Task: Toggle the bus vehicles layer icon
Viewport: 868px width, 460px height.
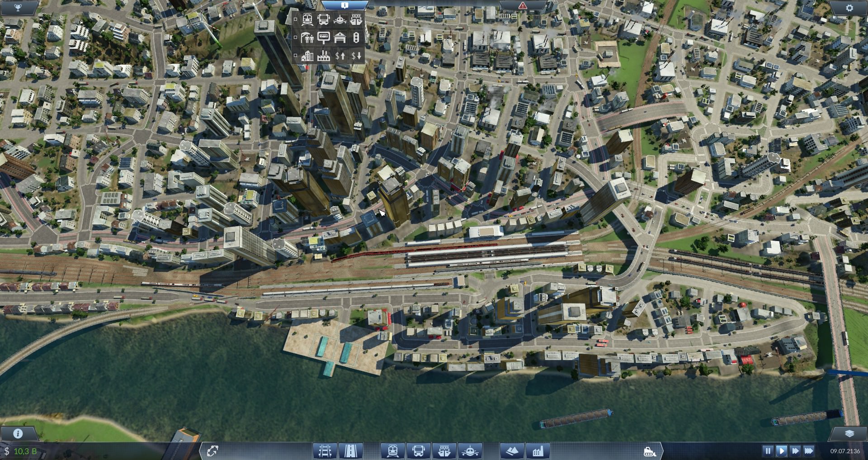Action: (324, 20)
